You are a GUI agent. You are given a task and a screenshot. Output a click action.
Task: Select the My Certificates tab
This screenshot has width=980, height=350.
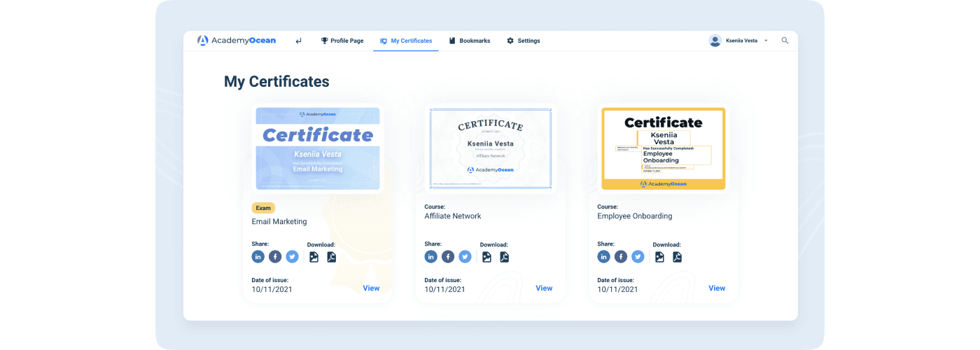pyautogui.click(x=406, y=41)
